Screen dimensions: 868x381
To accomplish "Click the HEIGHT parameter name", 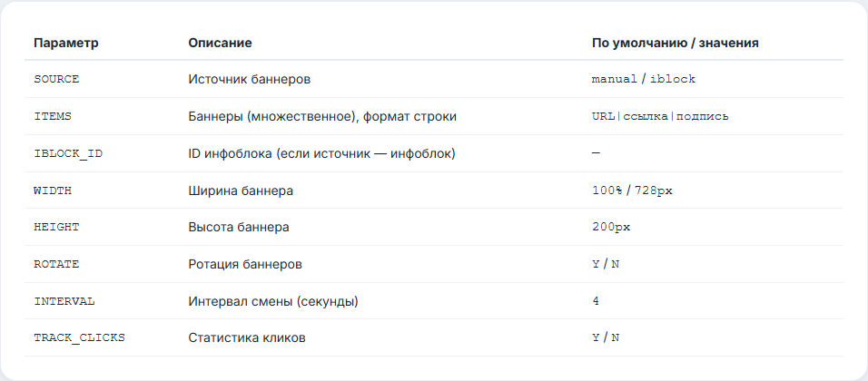I will pos(56,228).
